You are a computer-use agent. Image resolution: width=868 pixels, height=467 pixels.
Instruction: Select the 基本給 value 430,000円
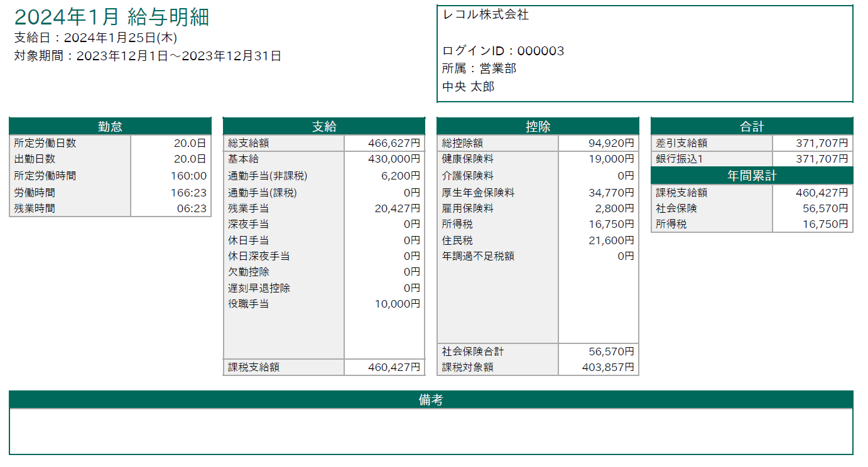tap(394, 159)
